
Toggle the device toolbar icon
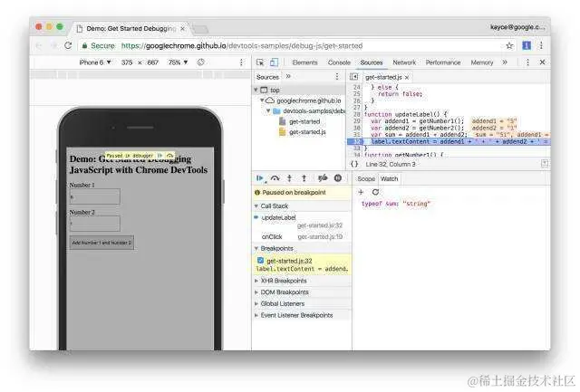coord(274,62)
